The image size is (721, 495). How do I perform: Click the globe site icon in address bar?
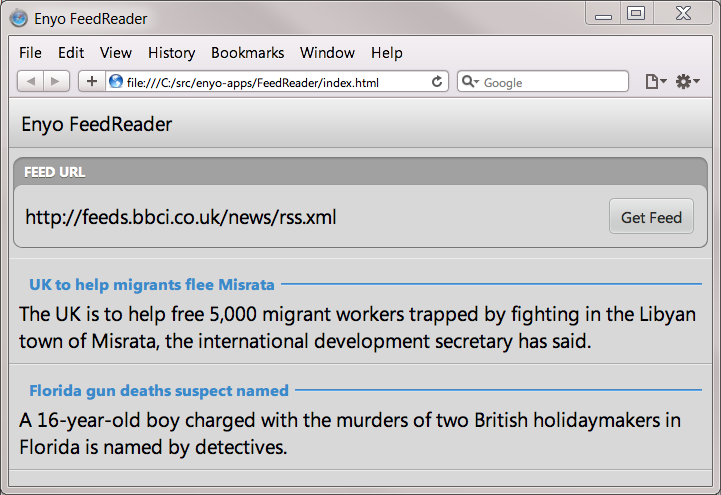pyautogui.click(x=116, y=82)
